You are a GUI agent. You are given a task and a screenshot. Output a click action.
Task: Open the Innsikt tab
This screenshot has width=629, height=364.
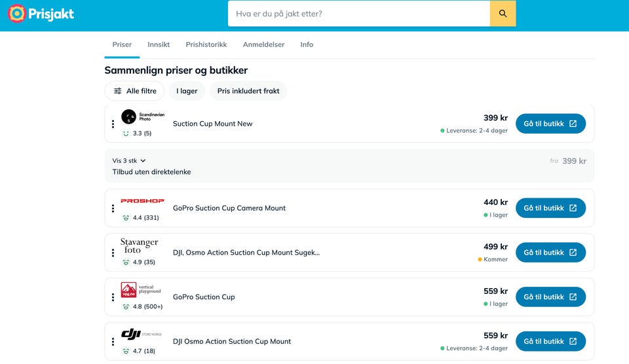pyautogui.click(x=159, y=45)
